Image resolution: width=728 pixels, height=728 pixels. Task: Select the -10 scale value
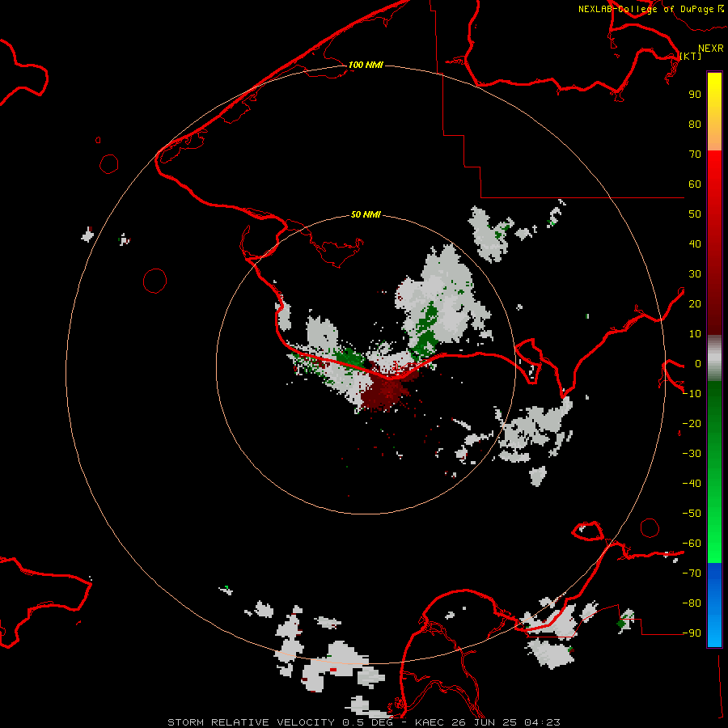[692, 394]
